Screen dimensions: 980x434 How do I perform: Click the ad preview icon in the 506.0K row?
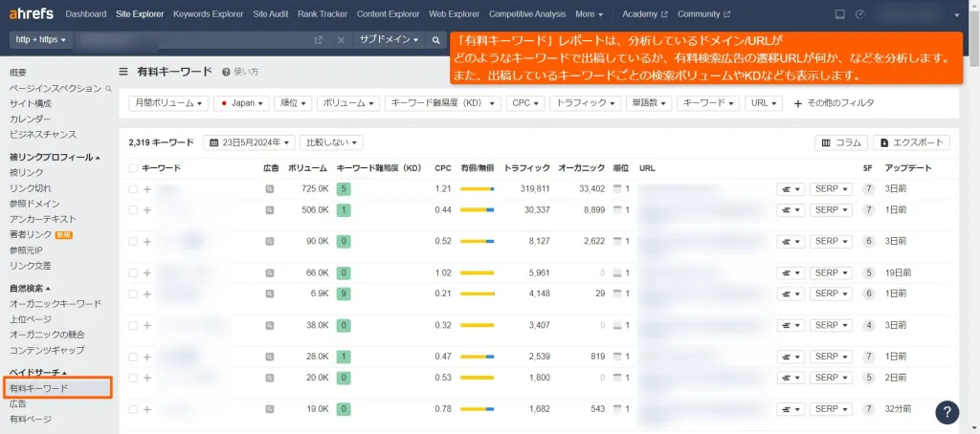click(x=269, y=210)
